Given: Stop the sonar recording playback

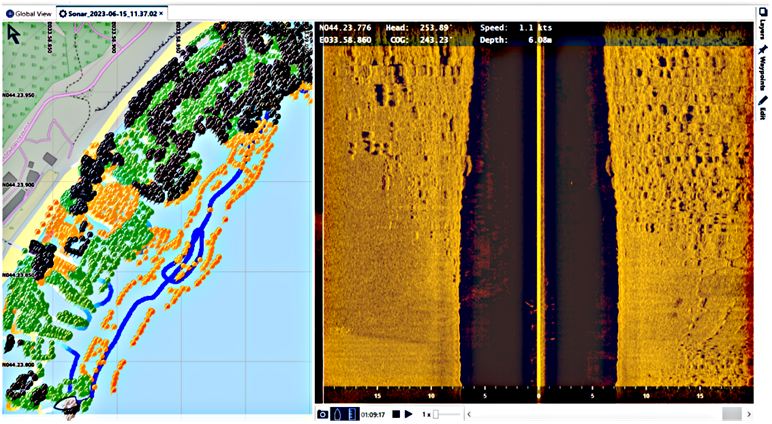Looking at the screenshot, I should tap(396, 414).
